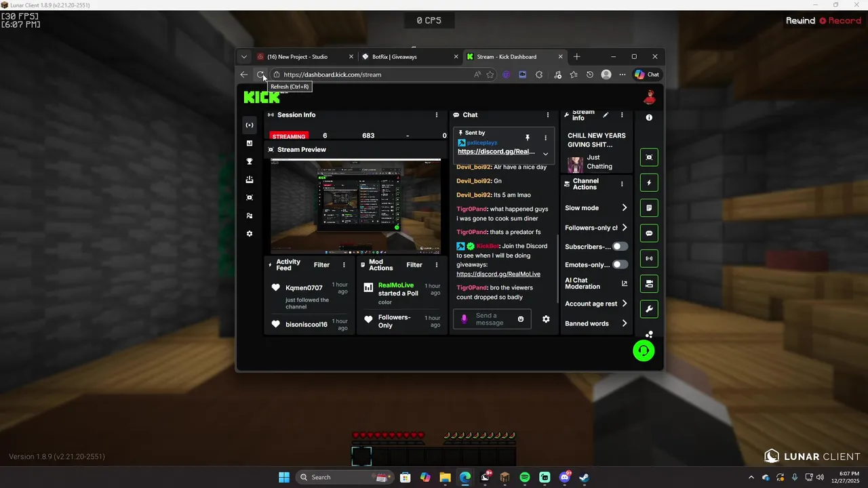Image resolution: width=868 pixels, height=488 pixels.
Task: Click the Send a message input
Action: [x=492, y=319]
